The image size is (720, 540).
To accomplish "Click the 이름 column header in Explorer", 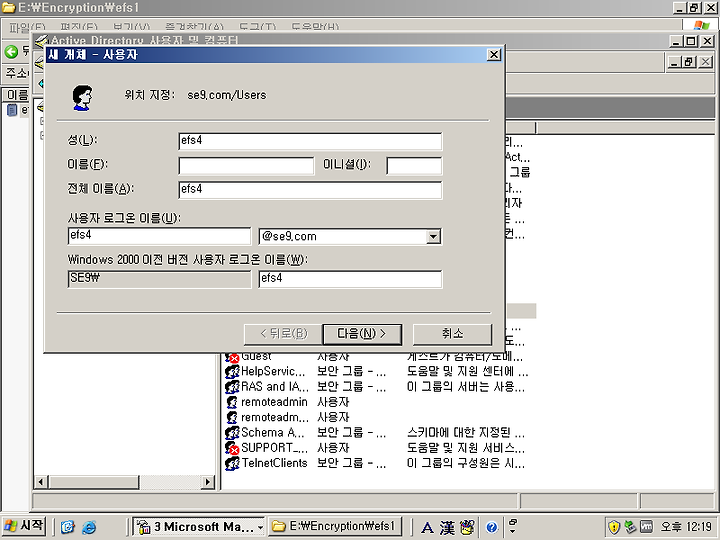I will pos(17,95).
